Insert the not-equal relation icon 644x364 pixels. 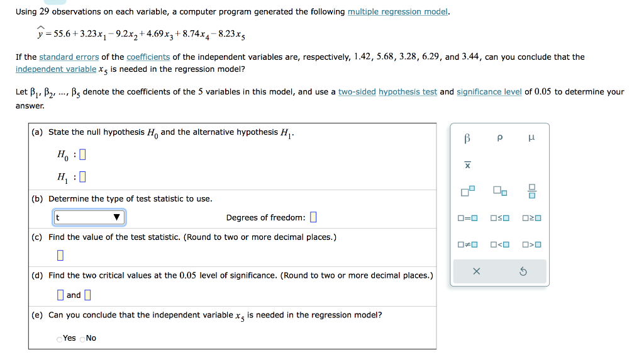(x=468, y=244)
